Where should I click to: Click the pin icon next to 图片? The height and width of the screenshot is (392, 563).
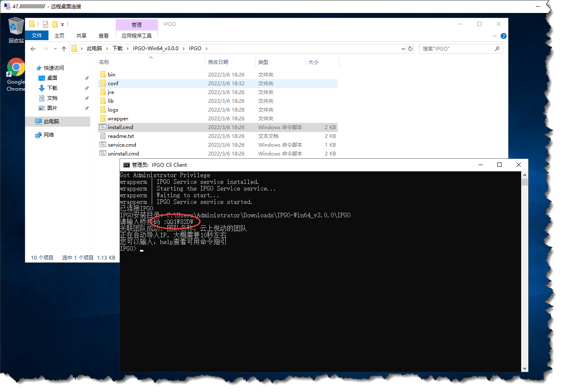(87, 108)
